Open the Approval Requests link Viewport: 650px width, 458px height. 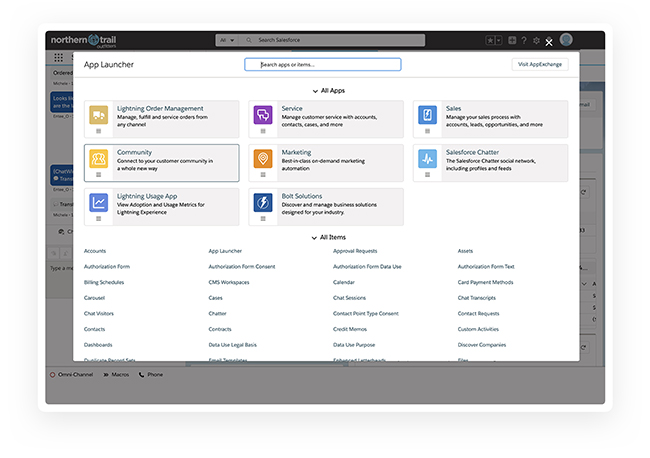pyautogui.click(x=355, y=251)
